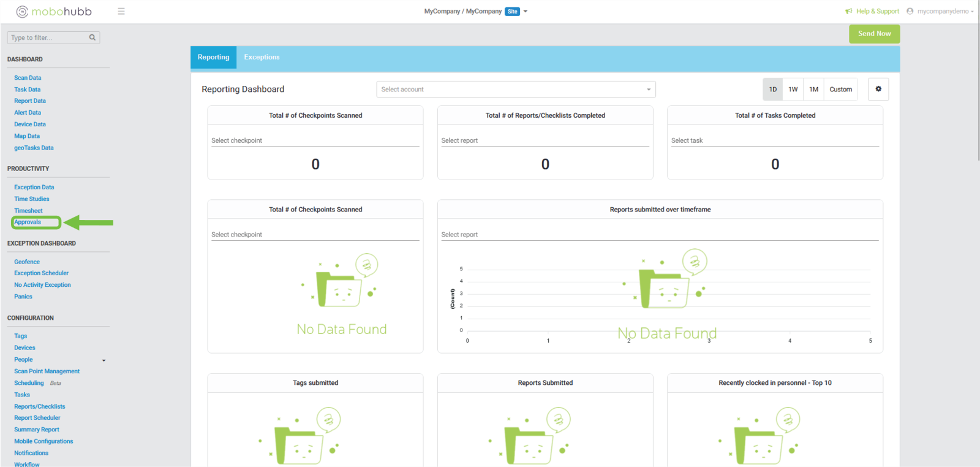
Task: Switch timeframe to 1W
Action: (x=793, y=89)
